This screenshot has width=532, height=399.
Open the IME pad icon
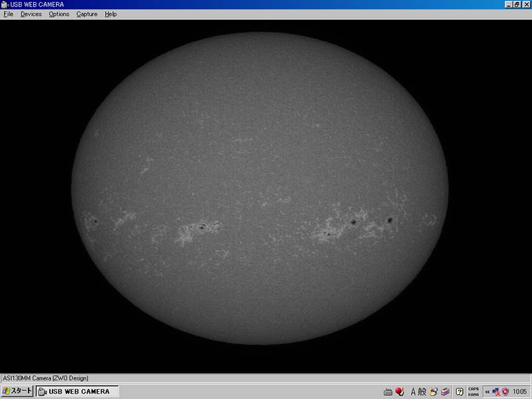[434, 392]
